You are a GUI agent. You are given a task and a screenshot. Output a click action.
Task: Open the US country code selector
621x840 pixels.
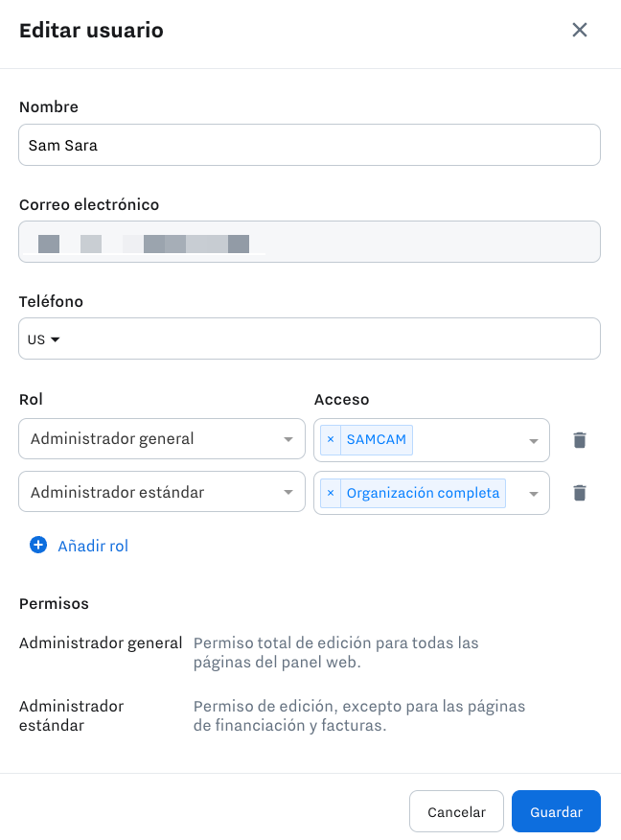click(x=43, y=339)
